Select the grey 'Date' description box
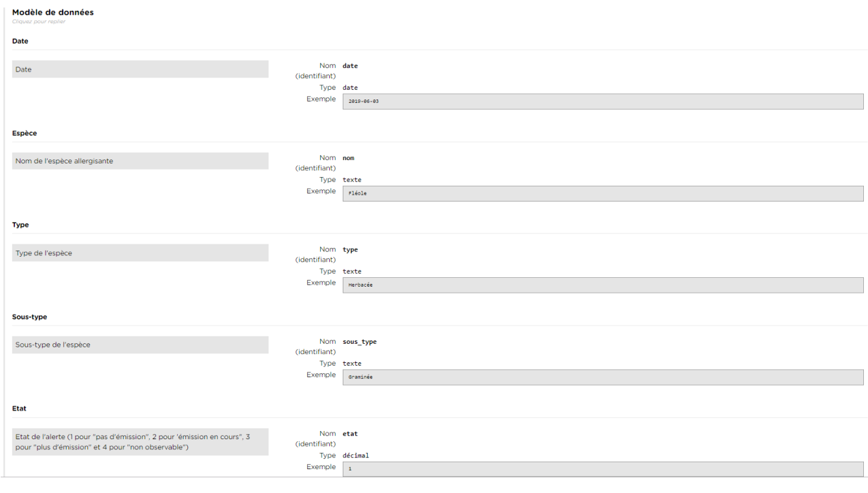 click(140, 69)
